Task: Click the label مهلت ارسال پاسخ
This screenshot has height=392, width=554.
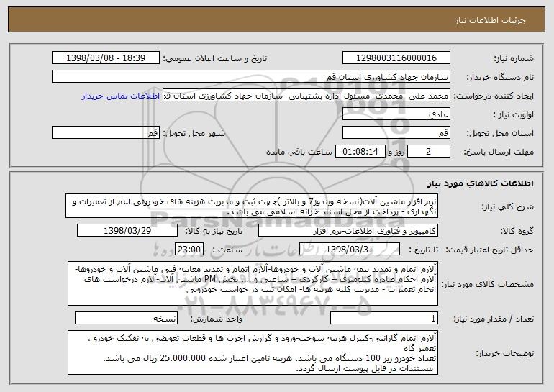Action: (499, 152)
